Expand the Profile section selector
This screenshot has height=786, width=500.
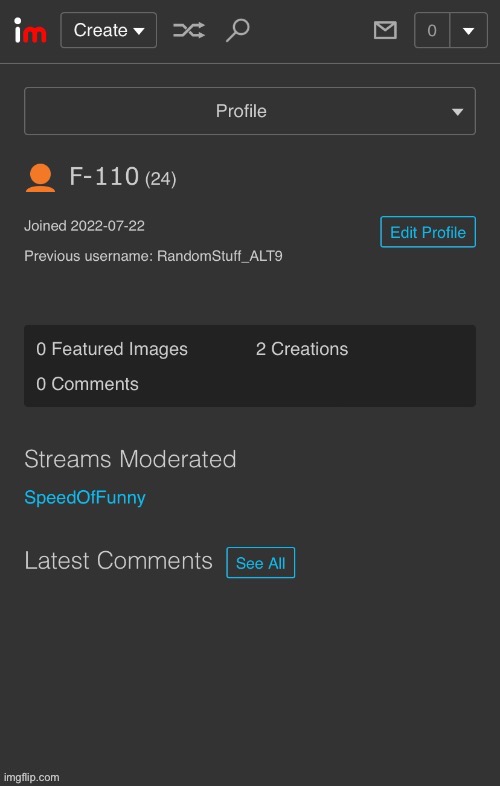250,111
